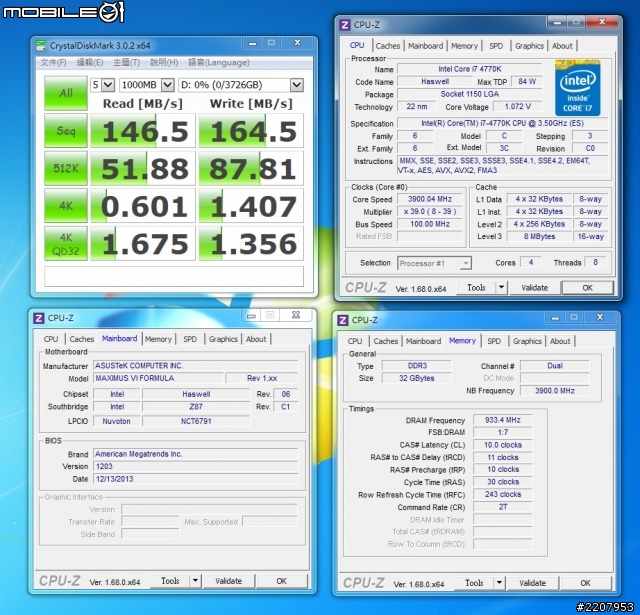Viewport: 640px width, 615px height.
Task: Select the About tab in the Mainboard window
Action: [x=256, y=339]
